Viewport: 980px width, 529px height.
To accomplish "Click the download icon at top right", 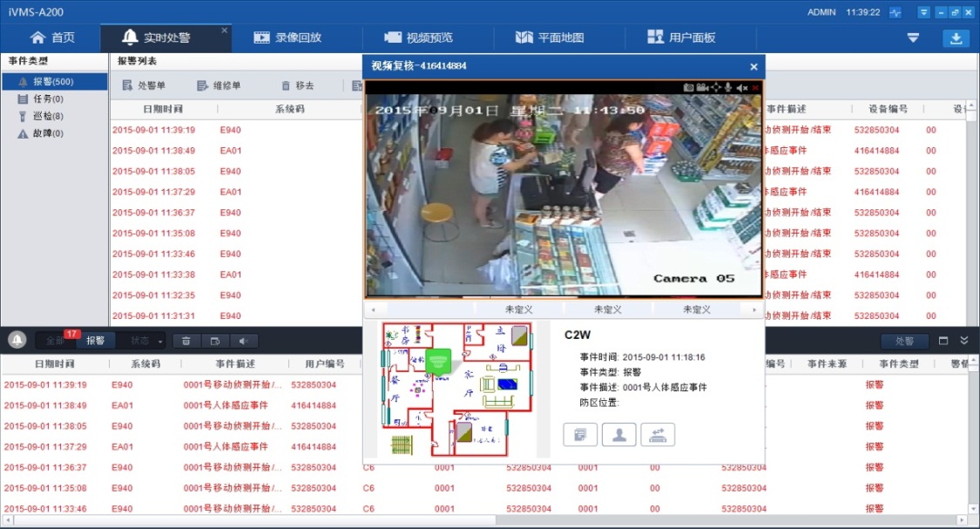I will click(956, 38).
